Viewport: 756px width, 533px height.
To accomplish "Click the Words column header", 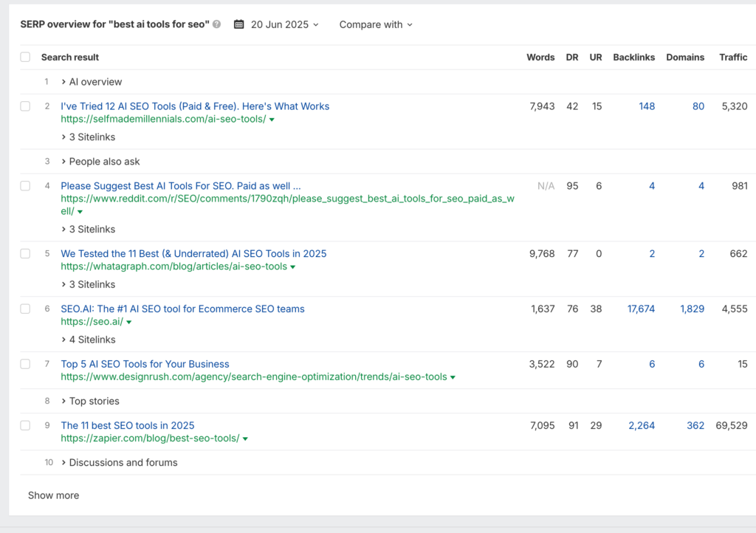I will pos(540,58).
